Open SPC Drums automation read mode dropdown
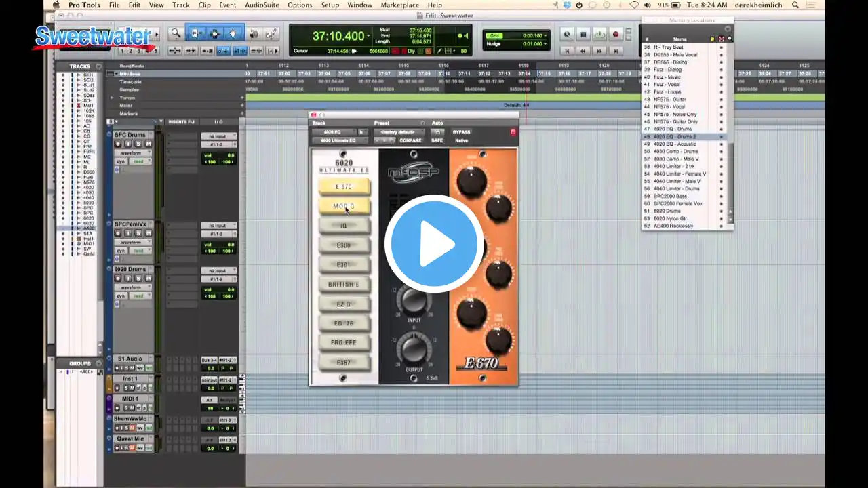Viewport: 868px width, 488px height. [x=139, y=161]
